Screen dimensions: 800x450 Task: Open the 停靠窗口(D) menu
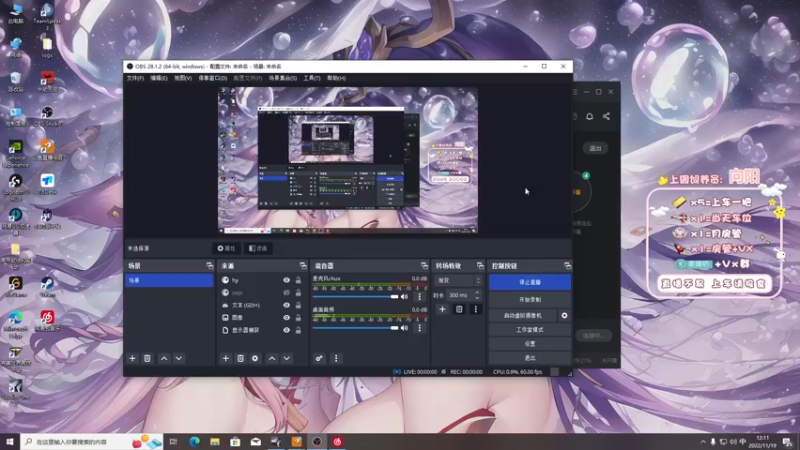tap(213, 78)
